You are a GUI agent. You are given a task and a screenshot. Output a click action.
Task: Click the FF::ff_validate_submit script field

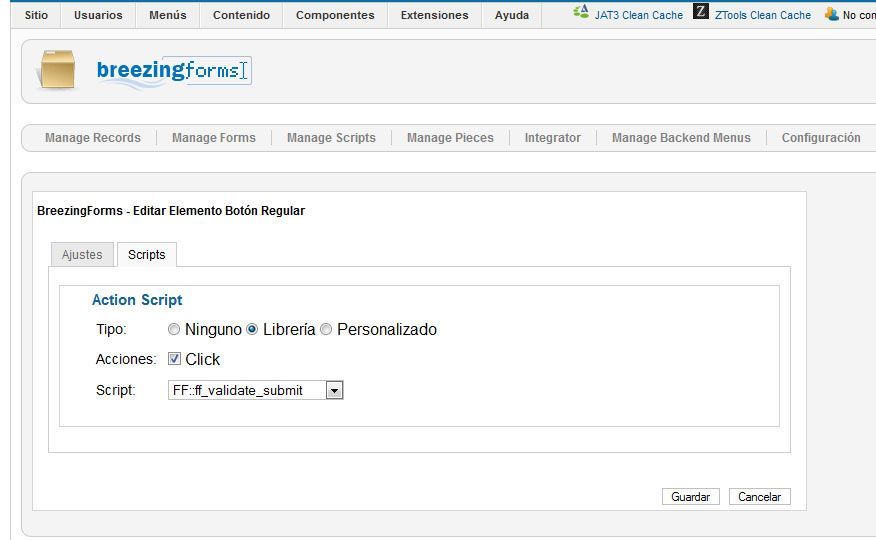point(255,390)
